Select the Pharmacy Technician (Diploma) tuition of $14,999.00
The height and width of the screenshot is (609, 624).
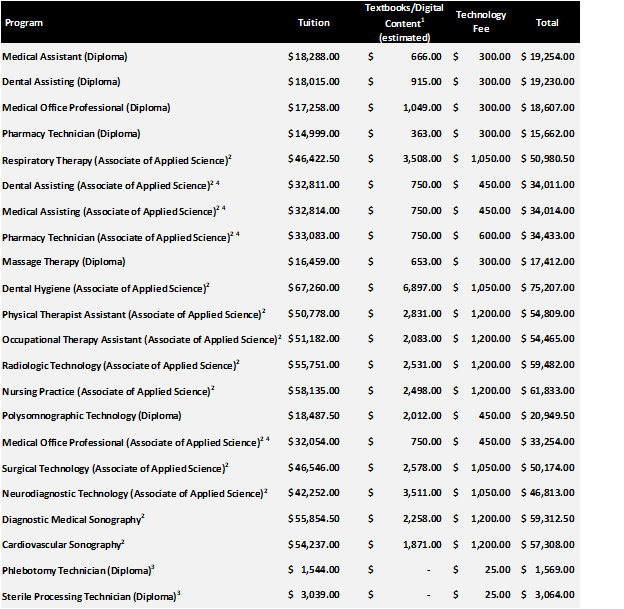(313, 134)
